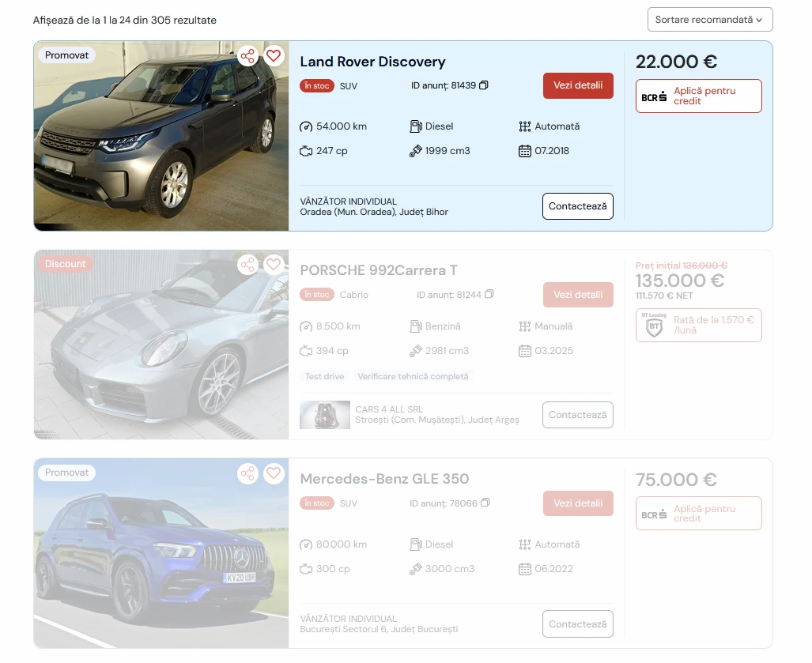This screenshot has width=812, height=663.
Task: Click the 111.570 € NET value
Action: 664,296
